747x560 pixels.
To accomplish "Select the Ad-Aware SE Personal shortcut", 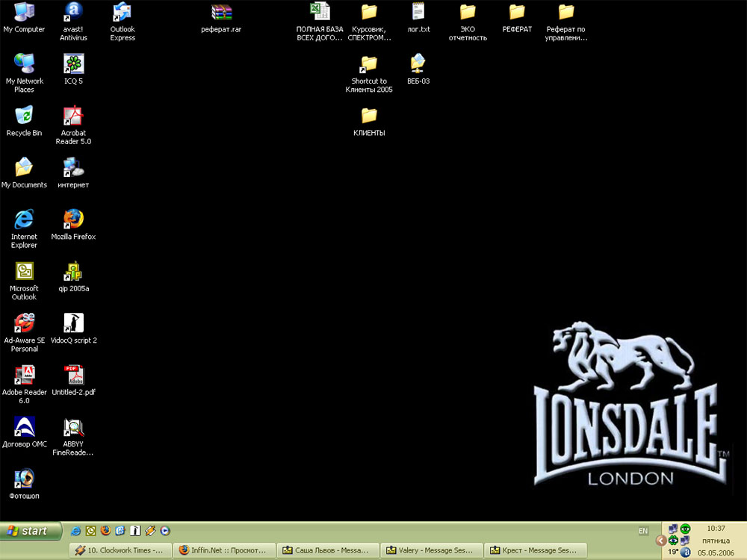I will (x=24, y=332).
